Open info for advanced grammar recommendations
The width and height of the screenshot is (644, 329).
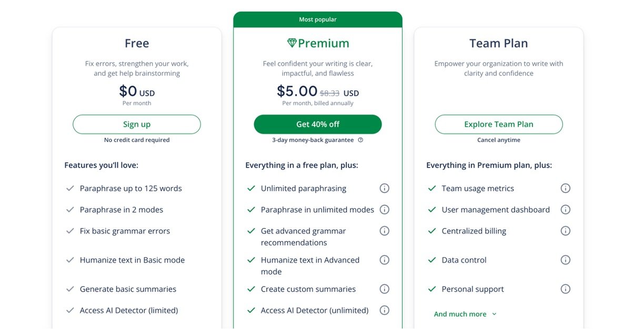click(385, 231)
